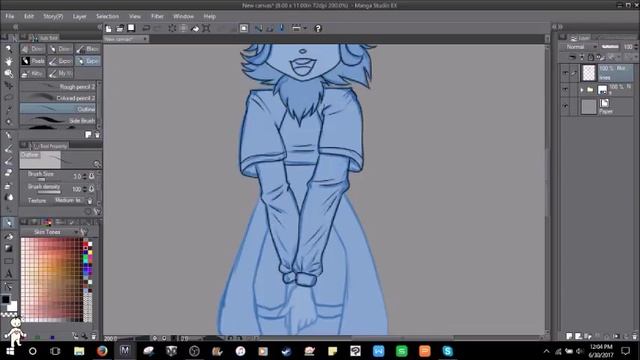This screenshot has height=360, width=640.
Task: Delete color swatch using color set trash
Action: pos(93,336)
